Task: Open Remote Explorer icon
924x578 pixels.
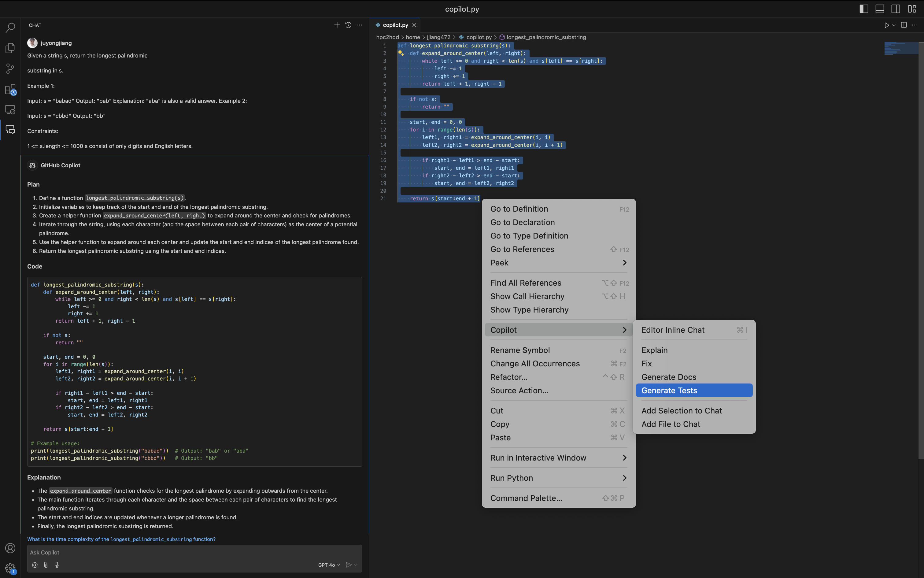Action: click(x=10, y=110)
